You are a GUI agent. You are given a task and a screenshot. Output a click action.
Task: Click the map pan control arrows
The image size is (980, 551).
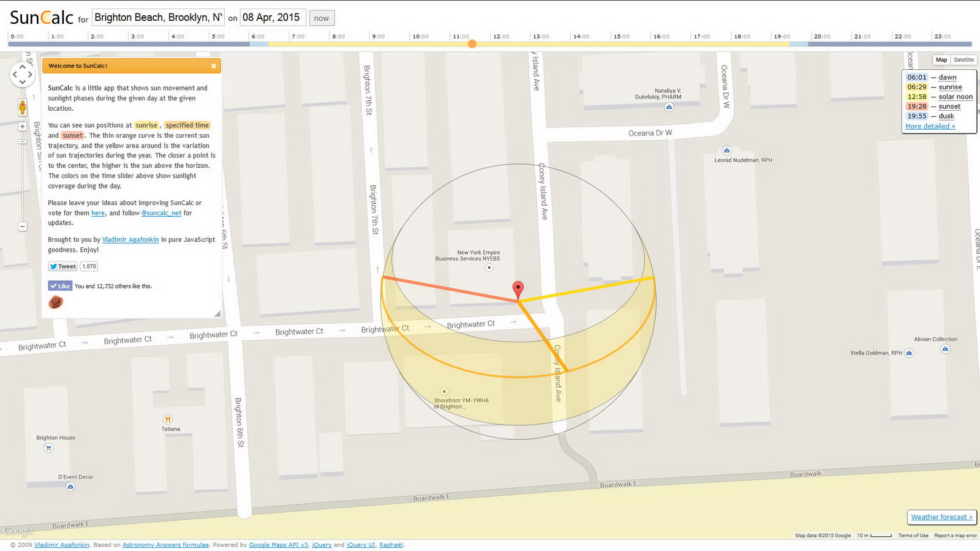pyautogui.click(x=22, y=75)
